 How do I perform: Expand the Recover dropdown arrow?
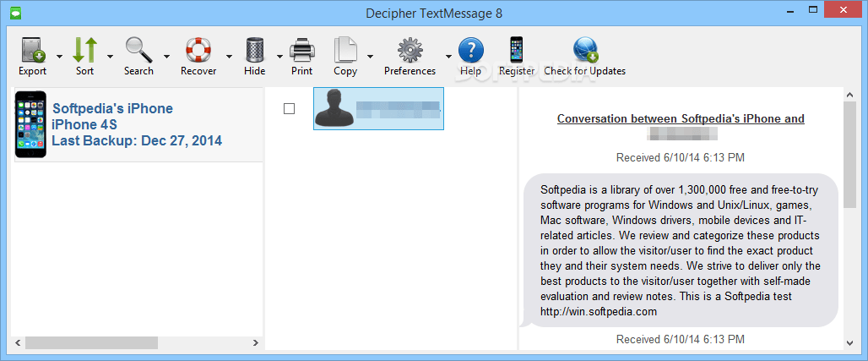(229, 57)
